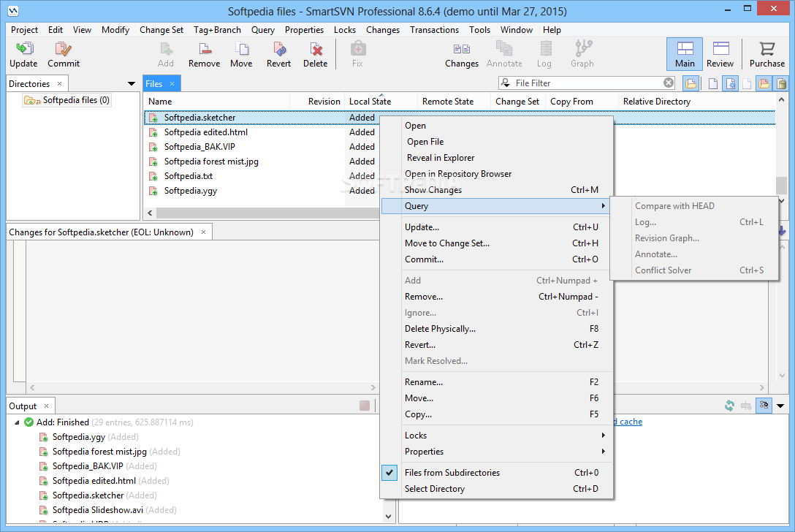
Task: Click the Log toolbar icon
Action: click(x=544, y=49)
